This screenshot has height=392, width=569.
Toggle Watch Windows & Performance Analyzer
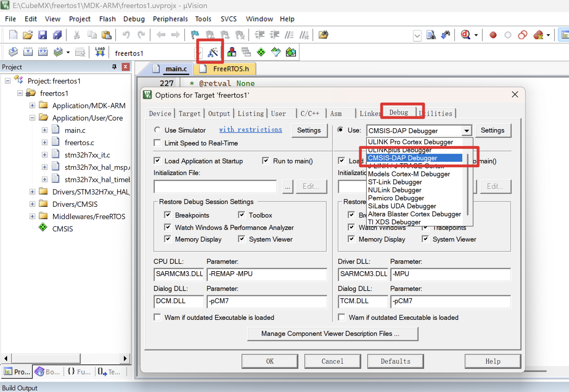pos(168,227)
